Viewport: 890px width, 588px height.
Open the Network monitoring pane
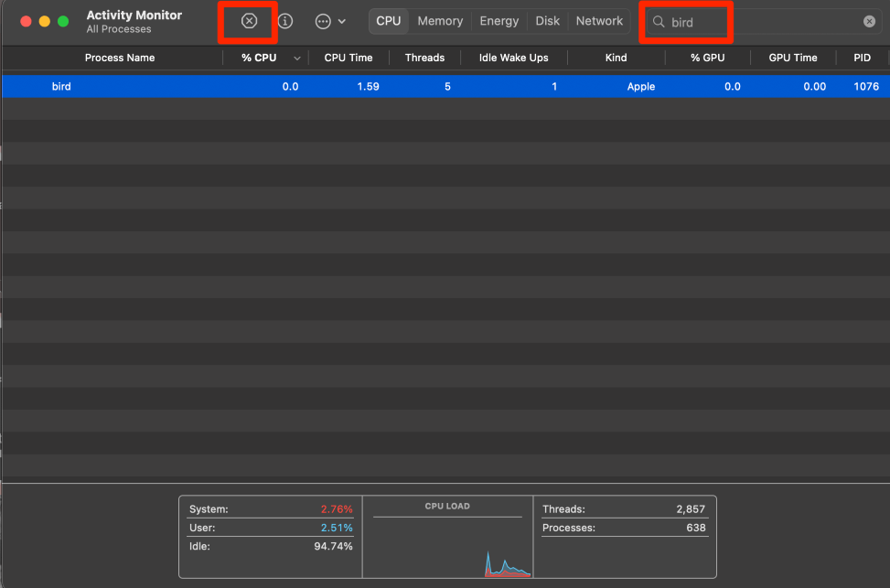click(x=598, y=20)
